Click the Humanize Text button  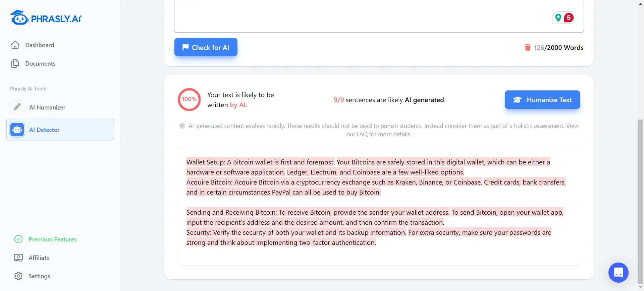coord(542,100)
